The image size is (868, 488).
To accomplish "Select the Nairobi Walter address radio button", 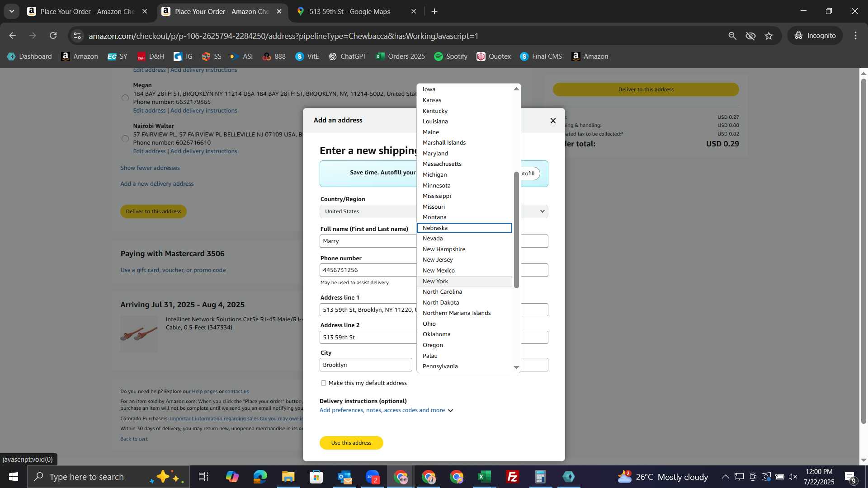I will coord(125,139).
